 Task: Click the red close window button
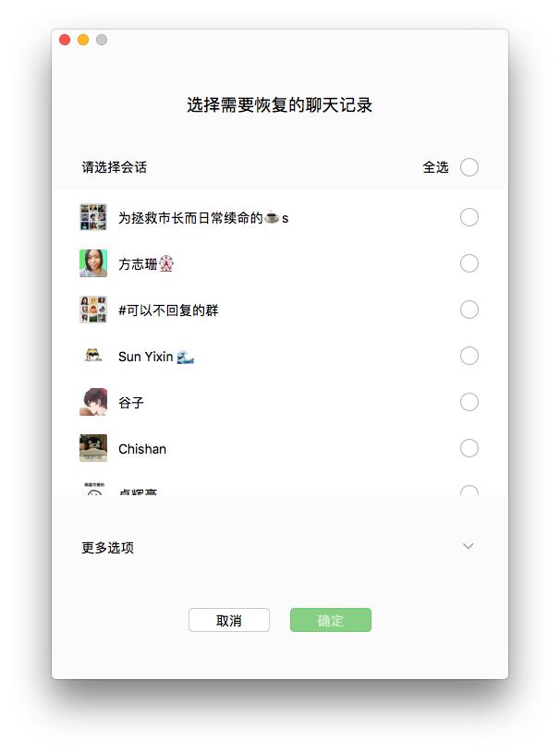click(x=65, y=40)
